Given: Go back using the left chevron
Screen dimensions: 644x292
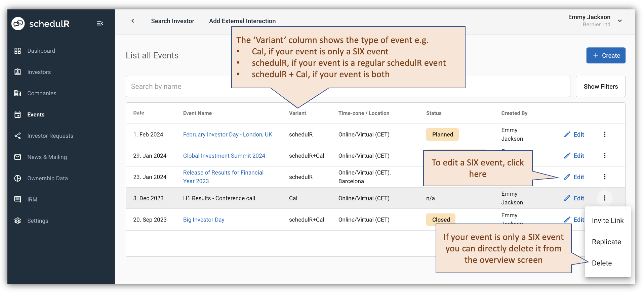Looking at the screenshot, I should tap(133, 21).
